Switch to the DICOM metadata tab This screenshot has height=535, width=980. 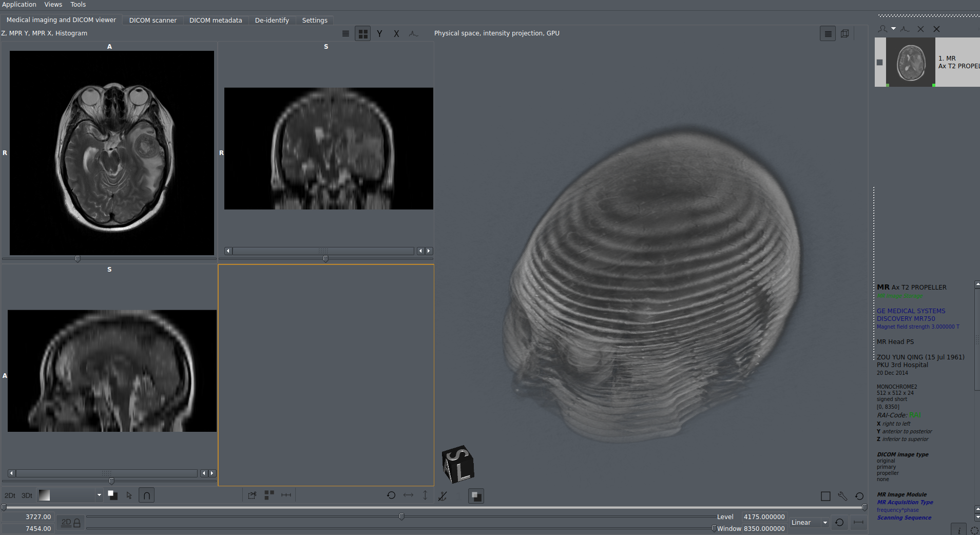click(x=216, y=21)
